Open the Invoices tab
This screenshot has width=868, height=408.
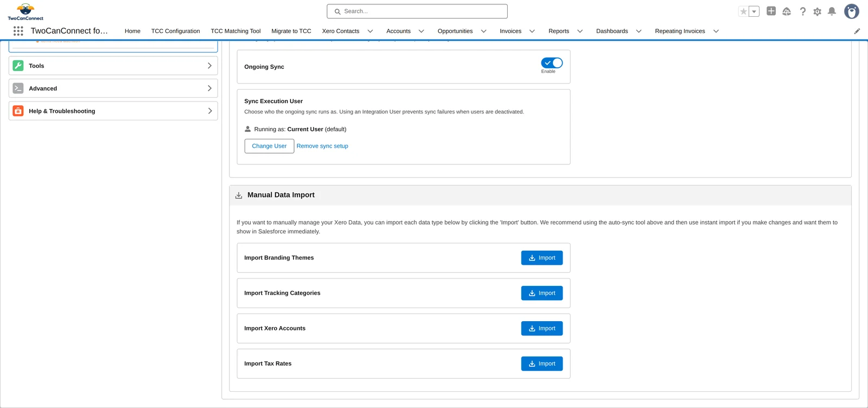pyautogui.click(x=510, y=31)
